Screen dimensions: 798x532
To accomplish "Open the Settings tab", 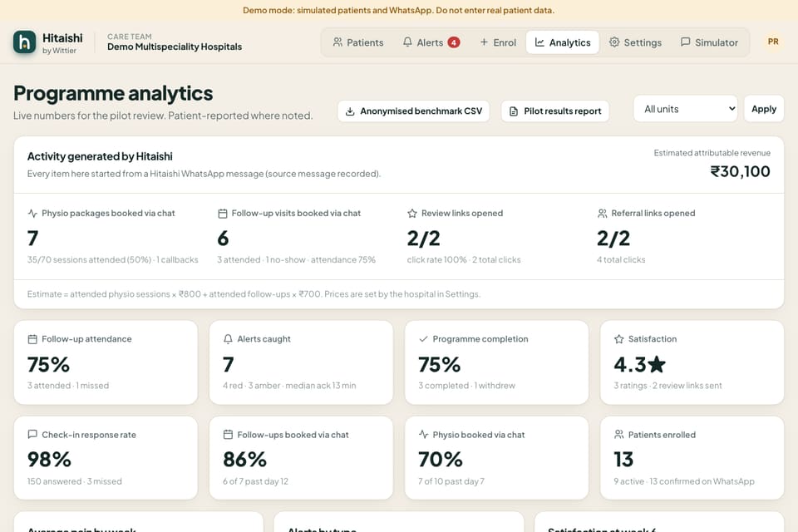I will [x=635, y=42].
